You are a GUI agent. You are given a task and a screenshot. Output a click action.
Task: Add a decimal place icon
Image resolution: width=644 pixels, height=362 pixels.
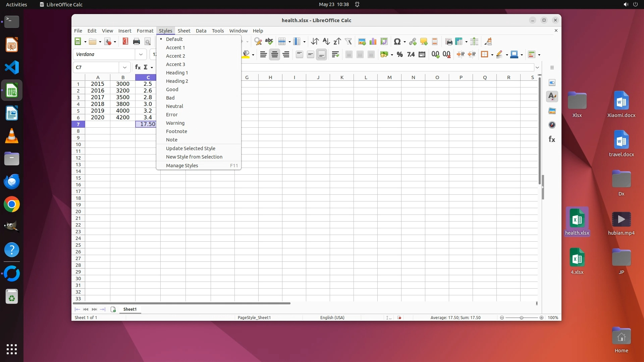click(435, 55)
